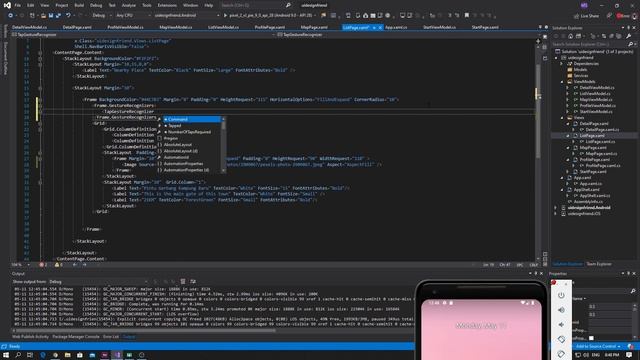The width and height of the screenshot is (640, 360).
Task: Open the target emulator device dropdown
Action: pyautogui.click(x=273, y=16)
